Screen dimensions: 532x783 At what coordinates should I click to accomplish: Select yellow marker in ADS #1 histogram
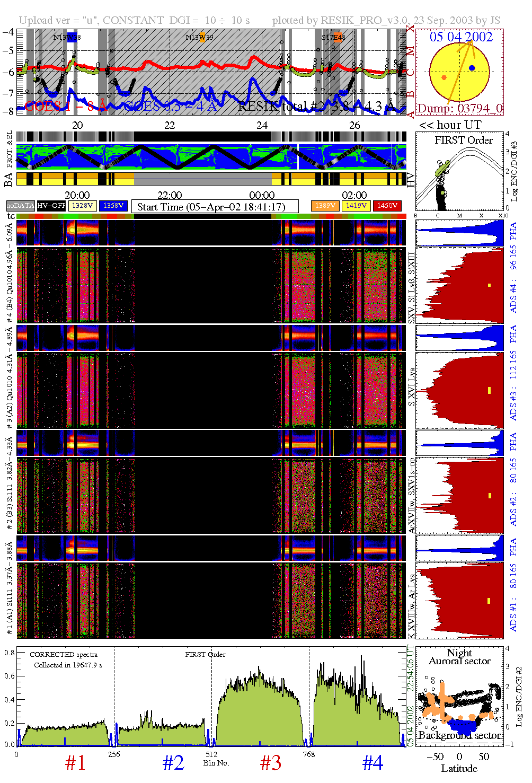pyautogui.click(x=489, y=601)
